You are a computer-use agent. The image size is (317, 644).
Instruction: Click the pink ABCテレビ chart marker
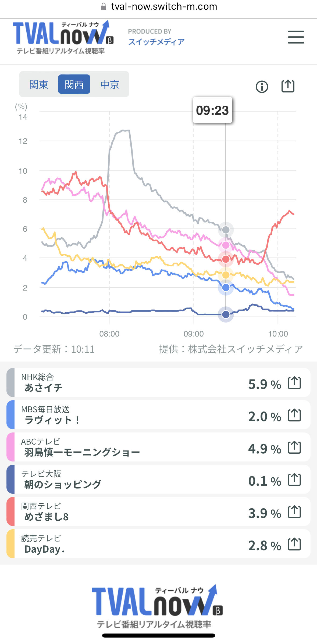(226, 245)
